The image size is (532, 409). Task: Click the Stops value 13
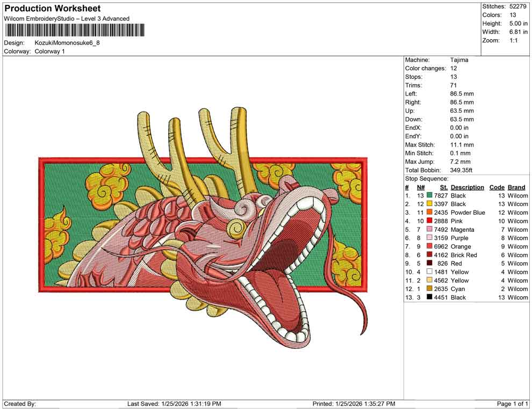(454, 77)
